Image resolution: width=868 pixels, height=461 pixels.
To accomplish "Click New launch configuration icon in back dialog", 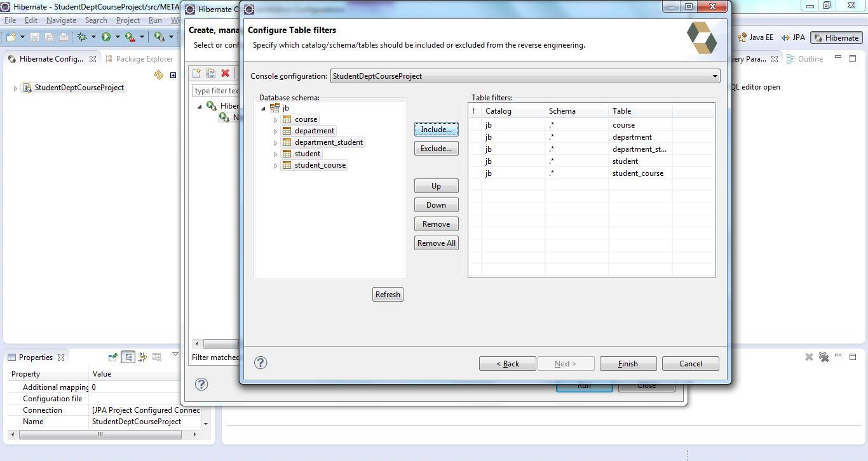I will pyautogui.click(x=196, y=74).
